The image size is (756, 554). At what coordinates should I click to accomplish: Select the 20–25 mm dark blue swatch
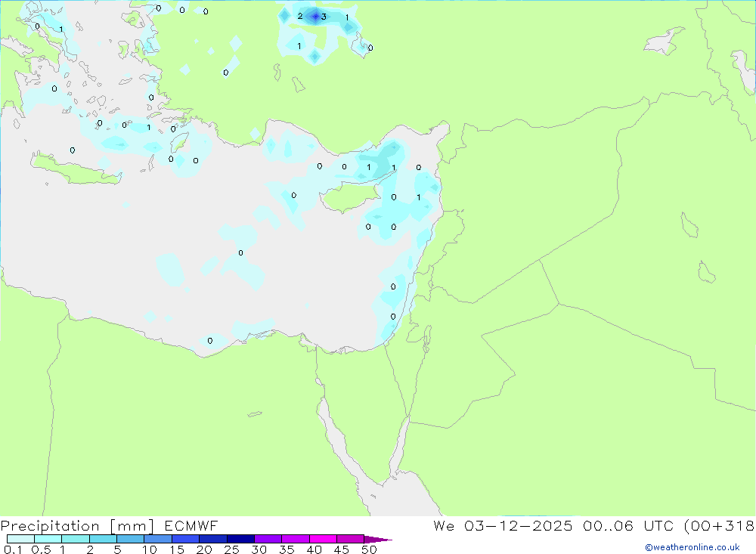pyautogui.click(x=213, y=539)
